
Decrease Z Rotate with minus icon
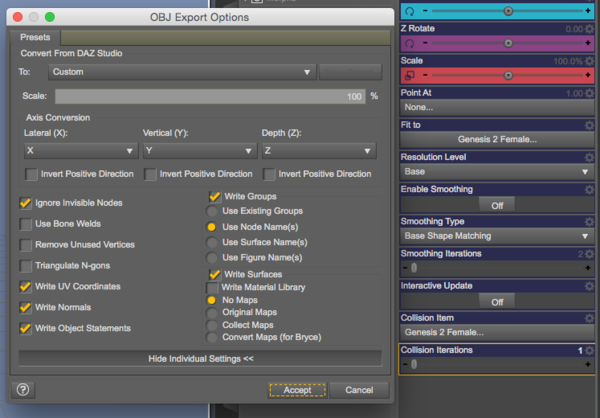point(425,43)
